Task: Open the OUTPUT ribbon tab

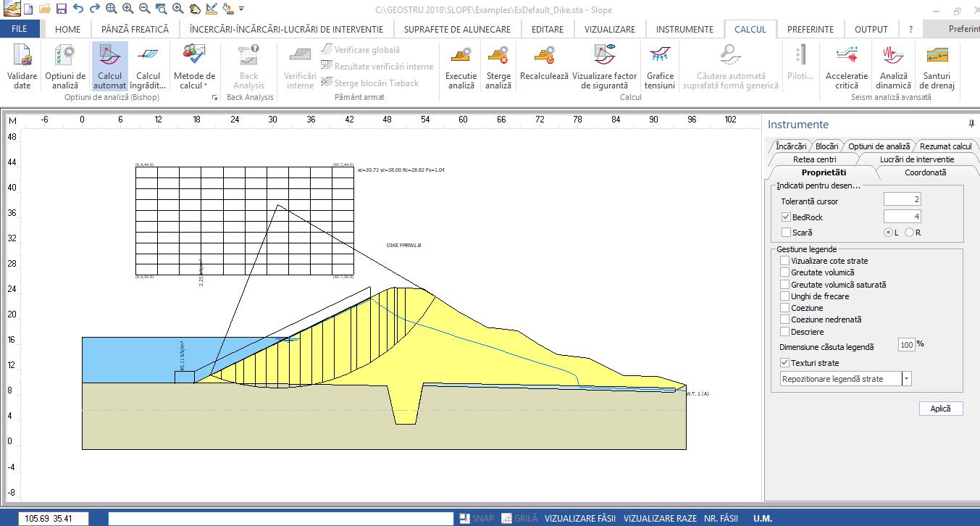Action: [871, 30]
